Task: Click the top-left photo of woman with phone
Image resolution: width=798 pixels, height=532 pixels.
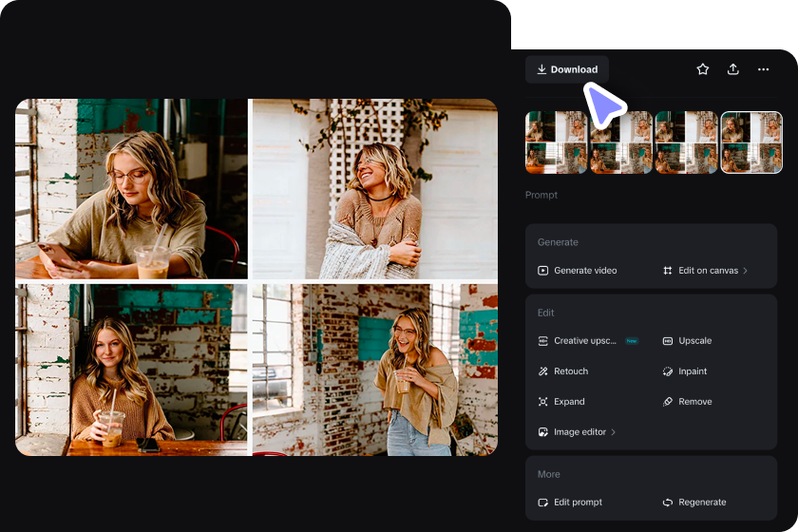Action: pyautogui.click(x=131, y=188)
